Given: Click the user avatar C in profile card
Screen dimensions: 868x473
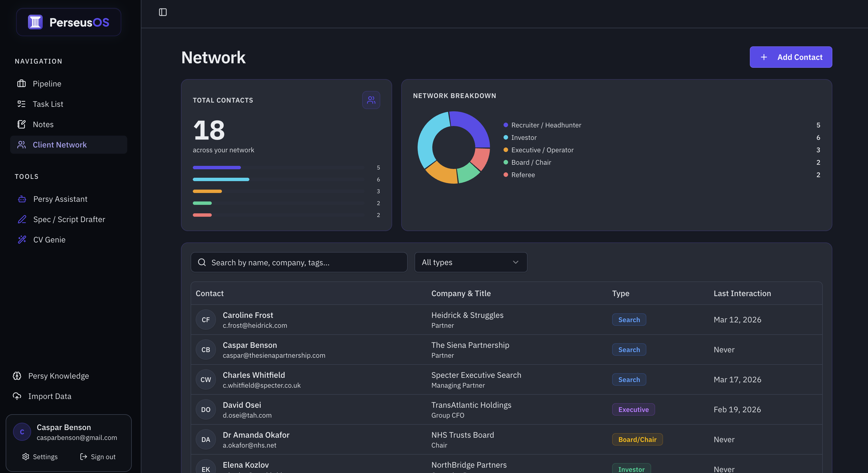Looking at the screenshot, I should pos(22,432).
